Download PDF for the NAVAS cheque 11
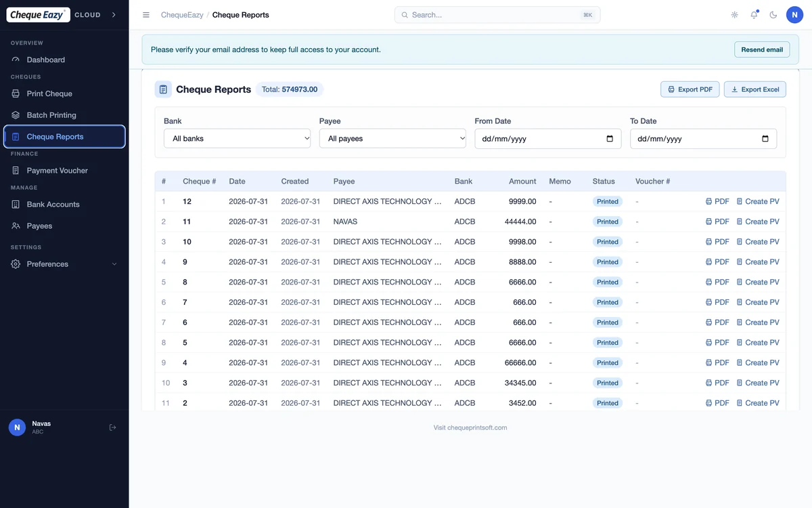The height and width of the screenshot is (508, 812). click(717, 221)
